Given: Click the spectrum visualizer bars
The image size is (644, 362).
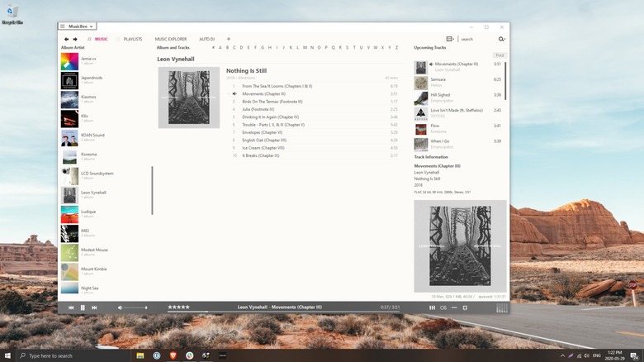Looking at the screenshot, I should (502, 307).
